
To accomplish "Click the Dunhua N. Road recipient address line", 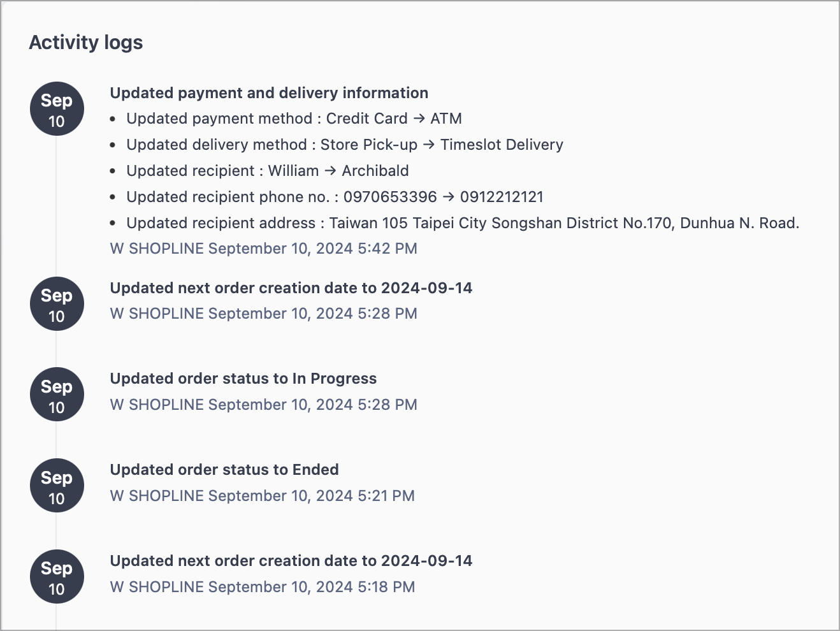I will click(x=463, y=223).
